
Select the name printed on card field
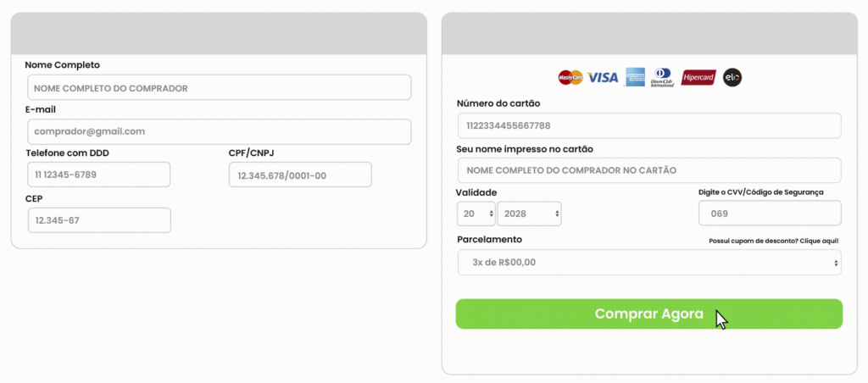coord(648,170)
